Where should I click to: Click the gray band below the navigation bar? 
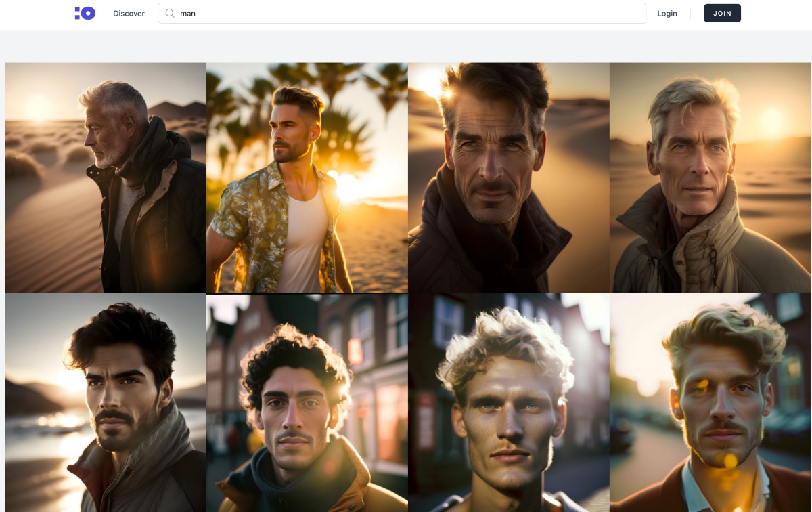[406, 46]
